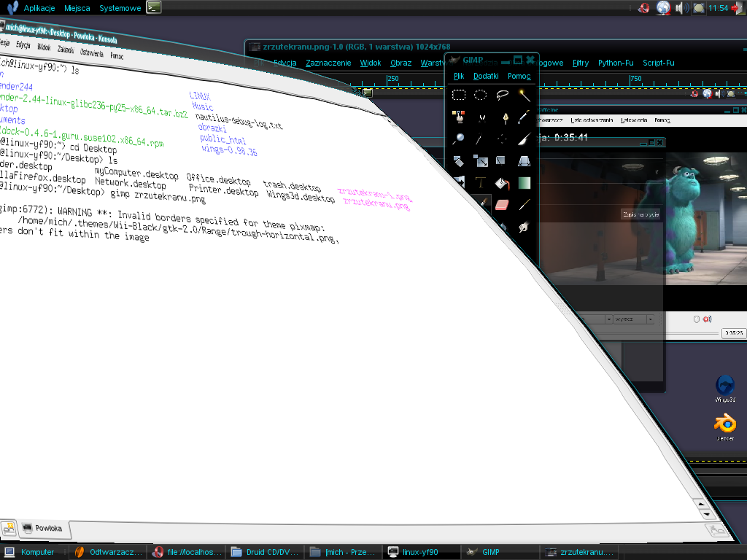Add a new tab in Konsola
This screenshot has width=747, height=560.
(x=8, y=528)
